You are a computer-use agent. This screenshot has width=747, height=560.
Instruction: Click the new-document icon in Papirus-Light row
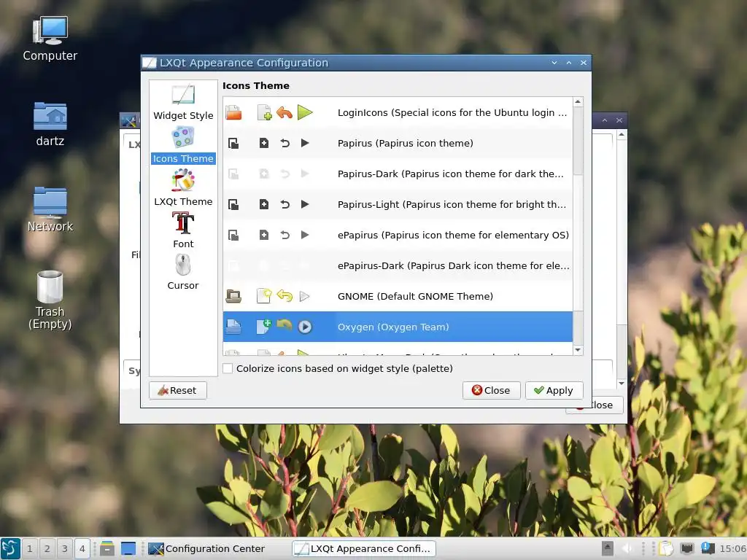(264, 204)
